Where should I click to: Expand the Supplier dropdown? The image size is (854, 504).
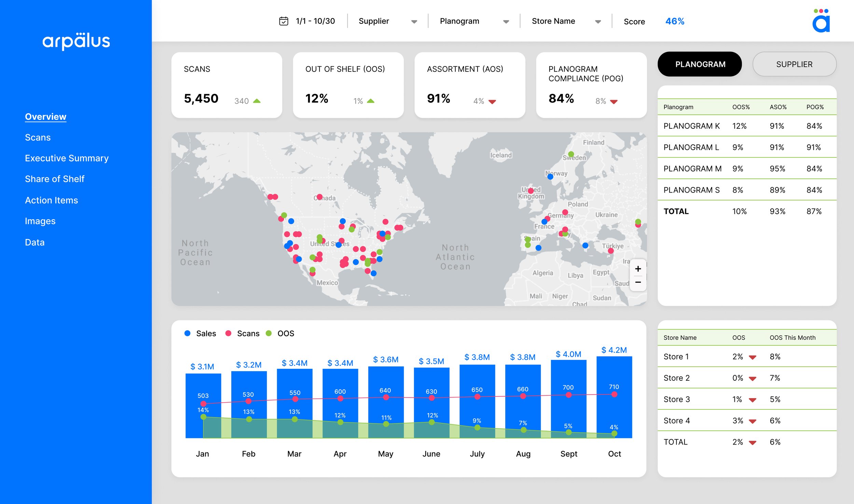click(x=388, y=21)
